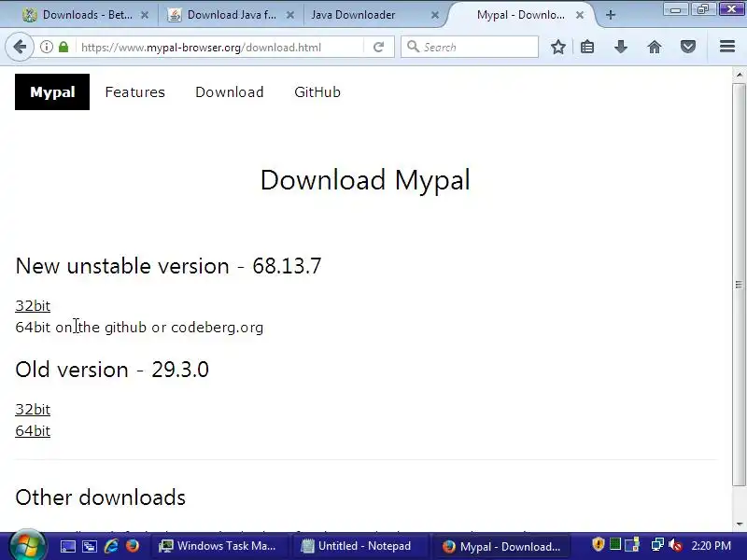Image resolution: width=747 pixels, height=560 pixels.
Task: Reload the page with the refresh icon
Action: pyautogui.click(x=379, y=47)
